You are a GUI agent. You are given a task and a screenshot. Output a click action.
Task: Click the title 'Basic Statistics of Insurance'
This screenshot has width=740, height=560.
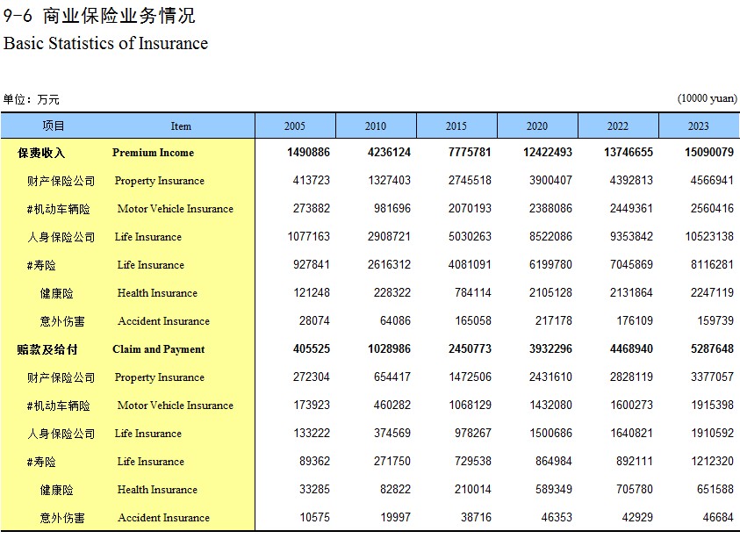(x=105, y=43)
